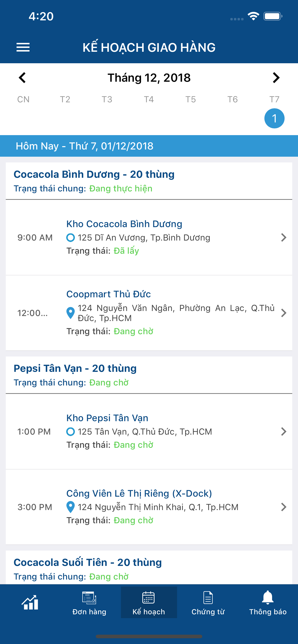Expand Công Viên Lê Thị Riêng chevron
The image size is (298, 644).
tap(283, 507)
